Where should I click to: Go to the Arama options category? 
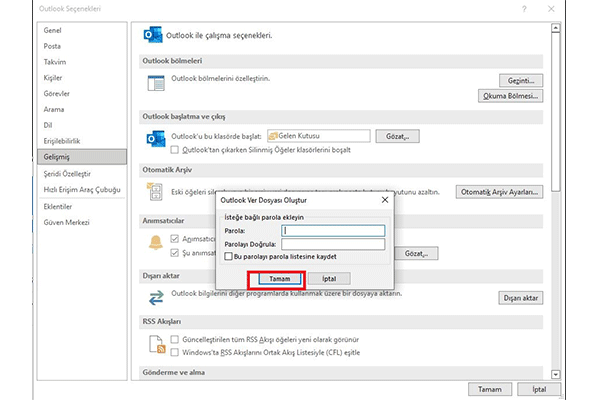(54, 109)
